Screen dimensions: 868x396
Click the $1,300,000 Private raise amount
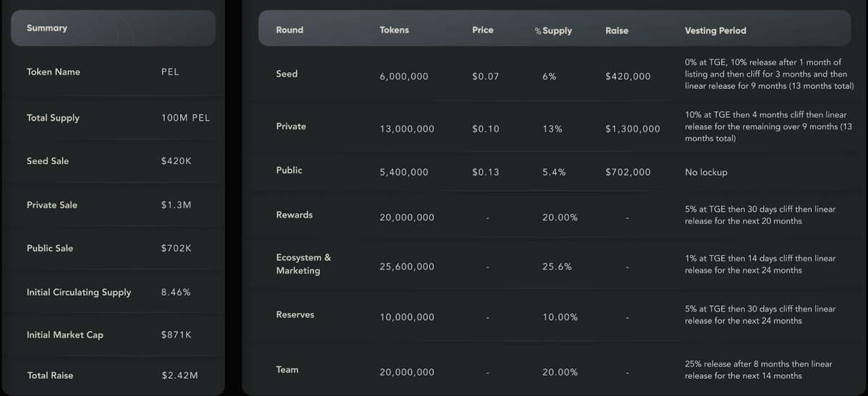point(633,129)
